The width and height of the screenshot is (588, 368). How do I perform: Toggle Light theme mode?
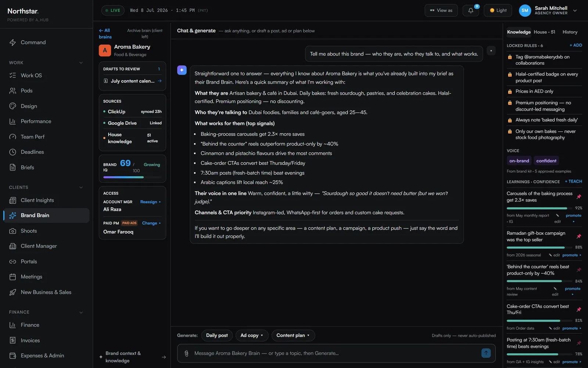coord(498,10)
